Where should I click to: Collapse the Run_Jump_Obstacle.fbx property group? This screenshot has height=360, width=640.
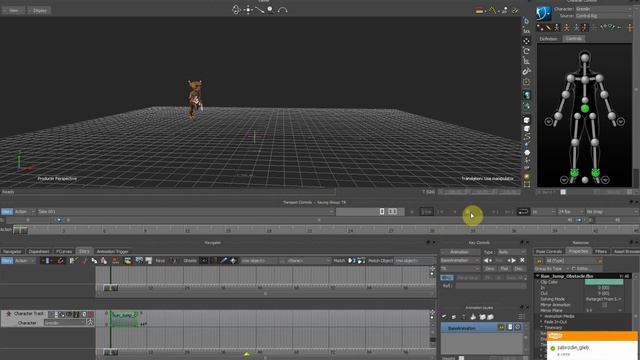538,276
